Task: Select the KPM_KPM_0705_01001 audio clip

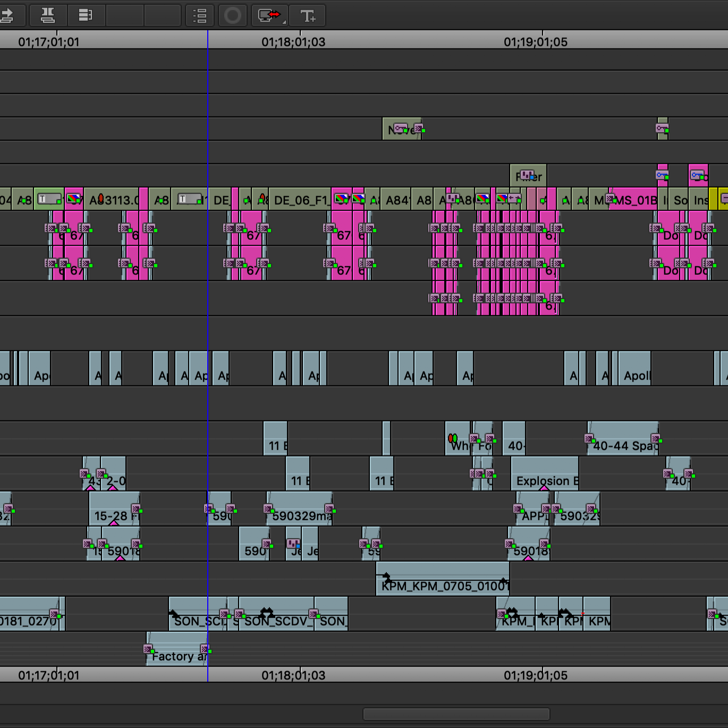Action: [x=443, y=578]
